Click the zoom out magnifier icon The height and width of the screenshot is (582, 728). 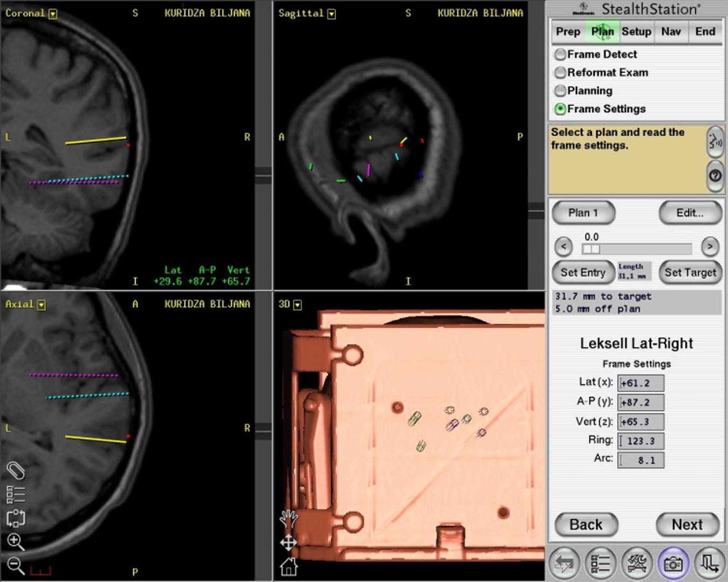(x=15, y=566)
